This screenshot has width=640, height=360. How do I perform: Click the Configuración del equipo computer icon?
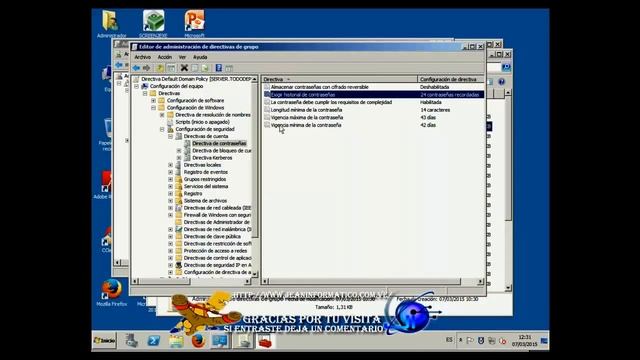click(144, 86)
